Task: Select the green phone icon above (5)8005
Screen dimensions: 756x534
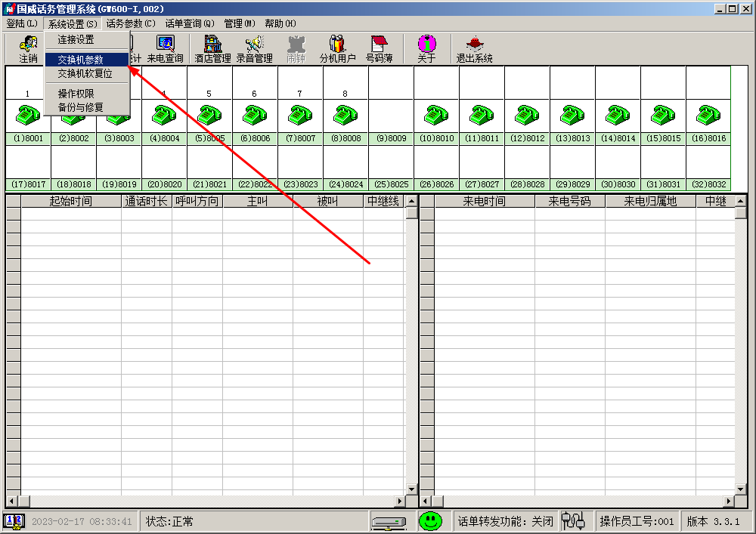Action: 209,116
